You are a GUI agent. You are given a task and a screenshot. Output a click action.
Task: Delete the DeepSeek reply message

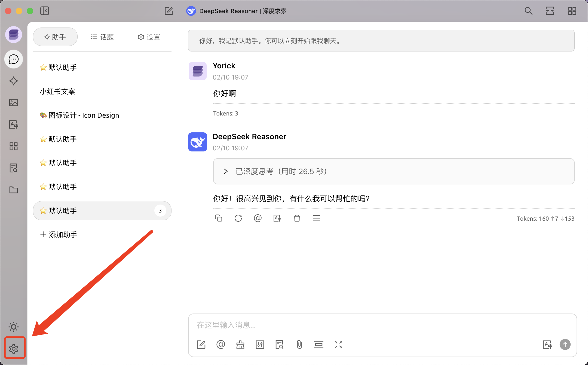[x=297, y=218]
